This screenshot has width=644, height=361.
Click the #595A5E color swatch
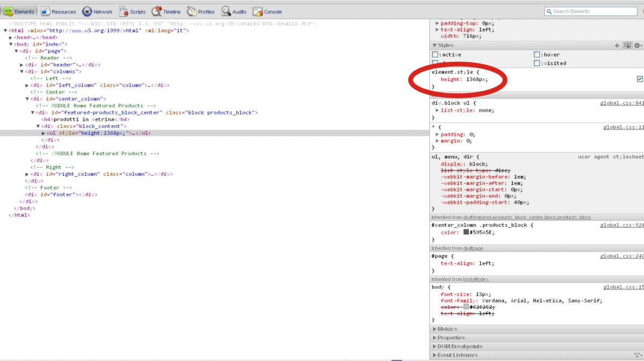click(466, 232)
